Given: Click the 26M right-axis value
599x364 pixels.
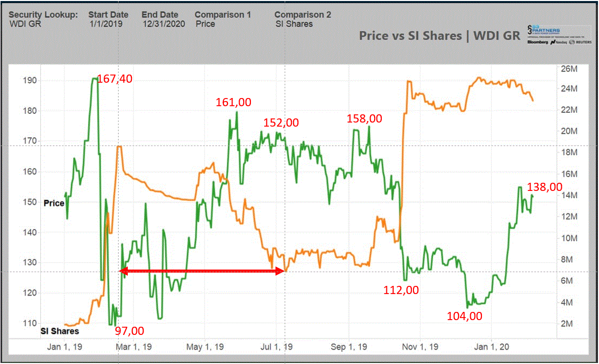Looking at the screenshot, I should pos(568,68).
